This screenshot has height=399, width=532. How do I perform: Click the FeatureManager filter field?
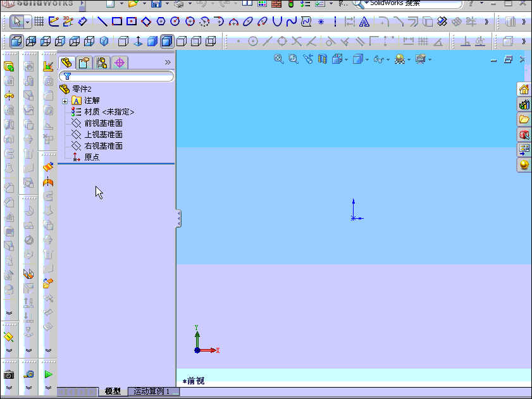pyautogui.click(x=116, y=76)
